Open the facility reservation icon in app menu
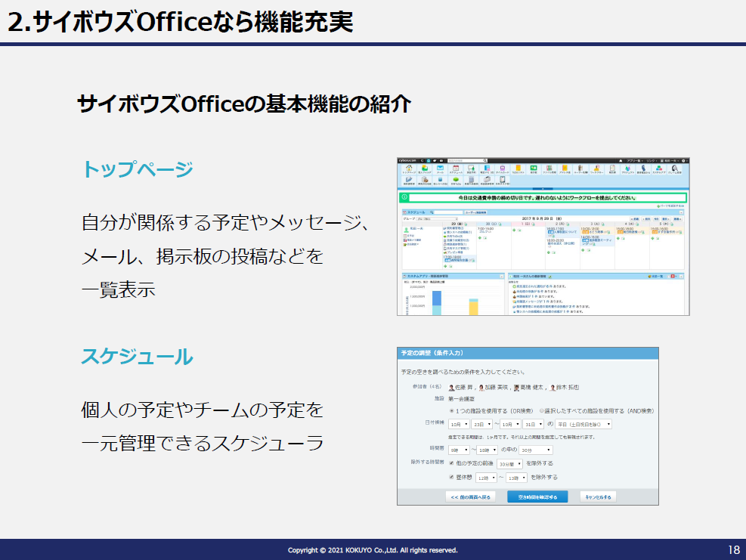Screen dimensions: 746x560 coord(471,168)
